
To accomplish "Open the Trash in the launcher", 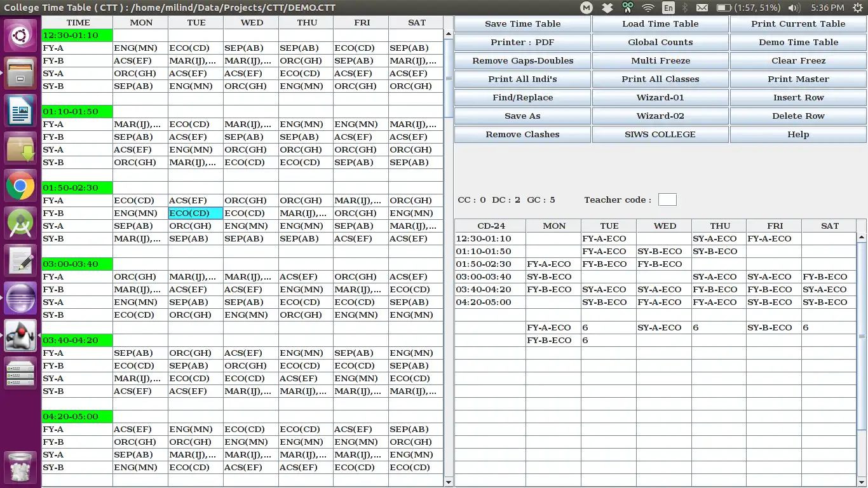I will 20,467.
